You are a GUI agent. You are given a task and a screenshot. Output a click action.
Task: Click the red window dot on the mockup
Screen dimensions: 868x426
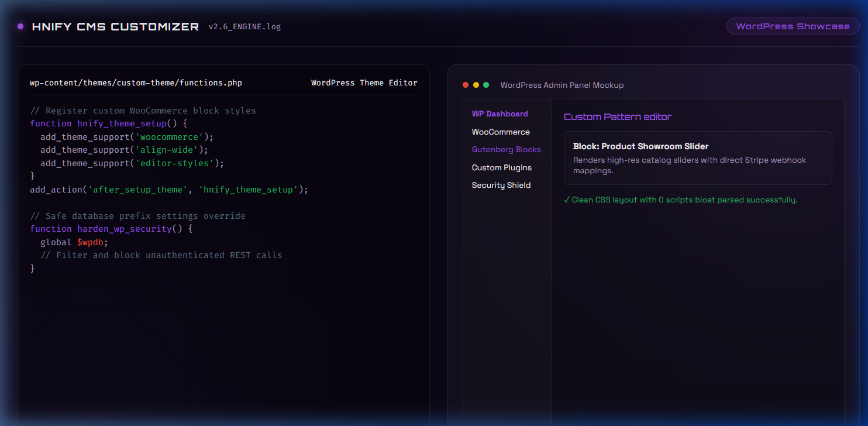(x=466, y=85)
